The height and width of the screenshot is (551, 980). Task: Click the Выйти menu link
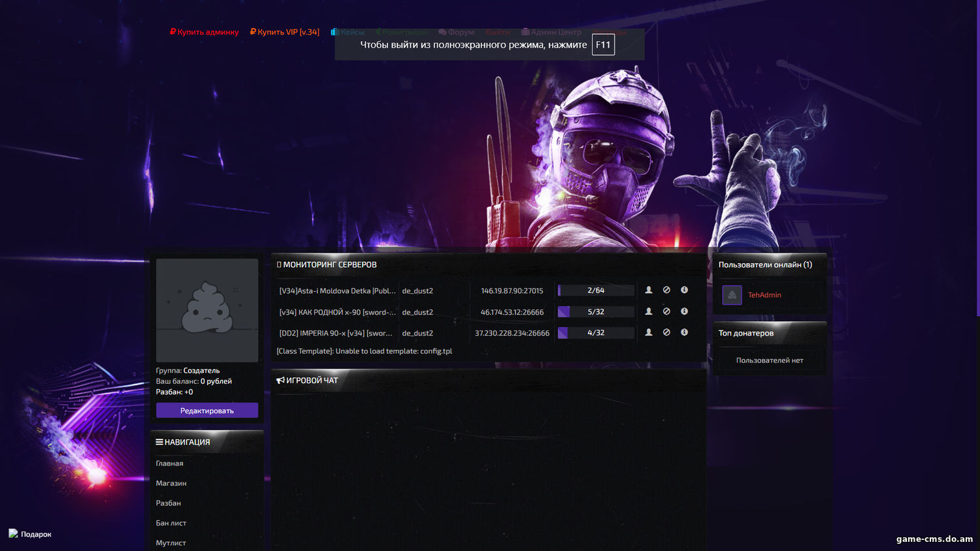tap(498, 32)
